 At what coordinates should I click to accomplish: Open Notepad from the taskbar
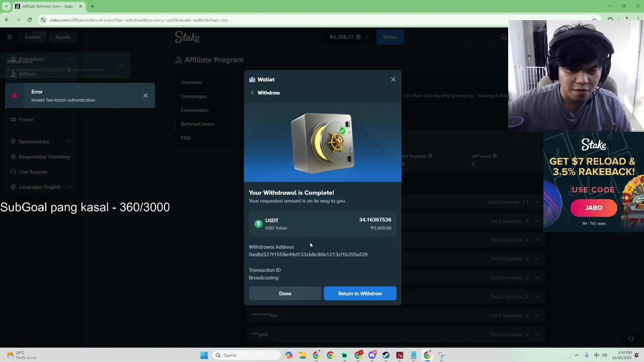(x=414, y=355)
